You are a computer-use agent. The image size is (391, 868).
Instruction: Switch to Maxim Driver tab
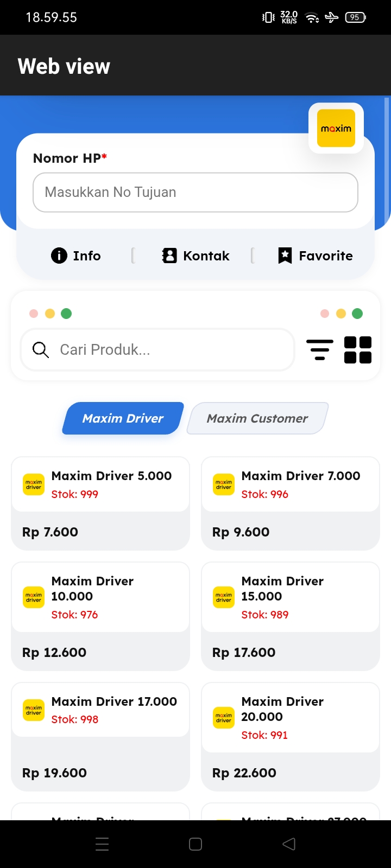pyautogui.click(x=123, y=418)
